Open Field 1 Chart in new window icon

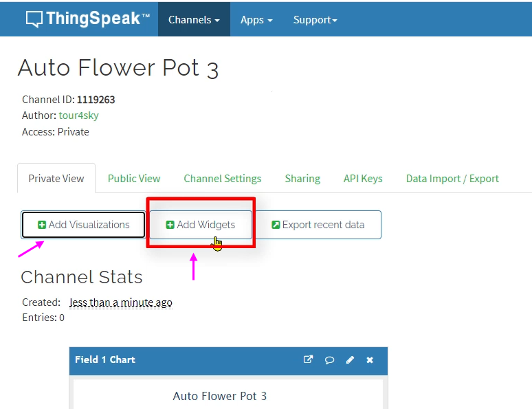308,360
